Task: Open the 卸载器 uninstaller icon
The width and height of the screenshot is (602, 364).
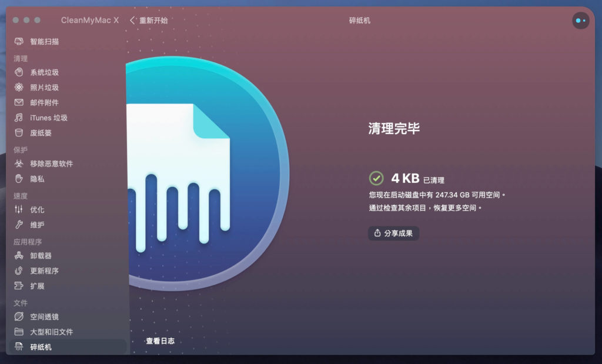Action: click(19, 255)
